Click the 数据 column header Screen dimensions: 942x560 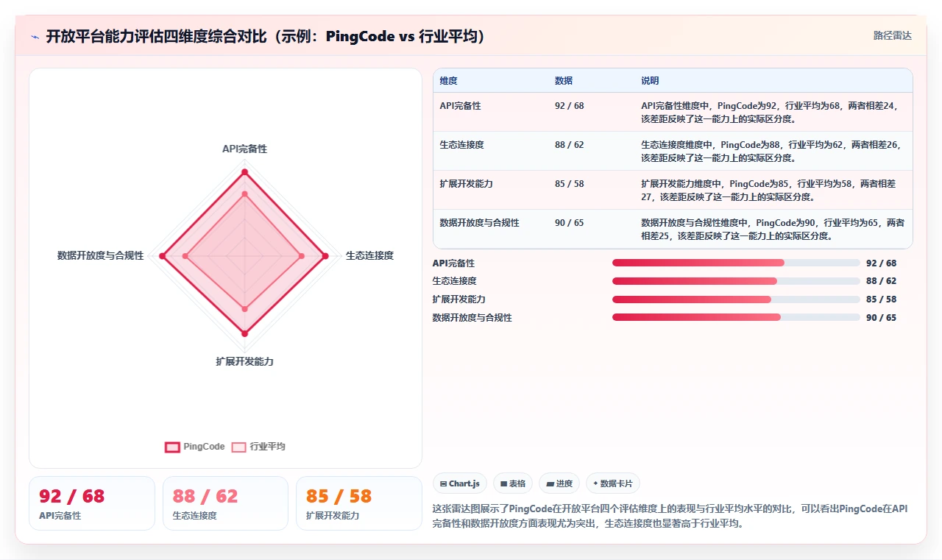pos(564,81)
